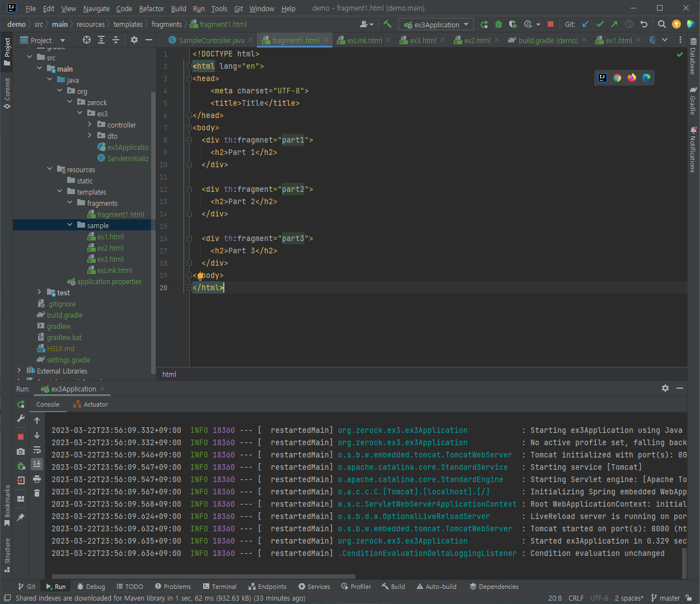
Task: Stop process red square in Run panel
Action: click(x=21, y=437)
